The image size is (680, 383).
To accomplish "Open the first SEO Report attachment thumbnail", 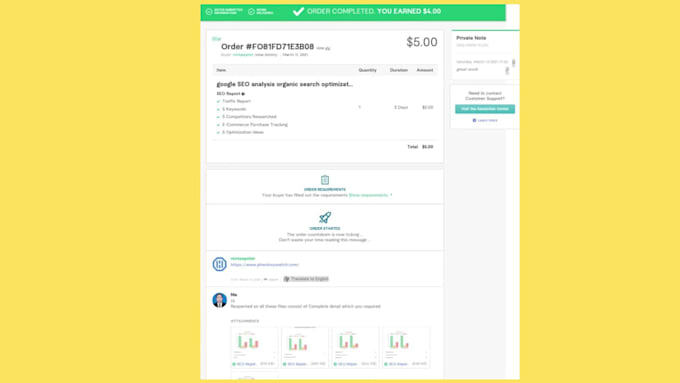I will pyautogui.click(x=255, y=347).
